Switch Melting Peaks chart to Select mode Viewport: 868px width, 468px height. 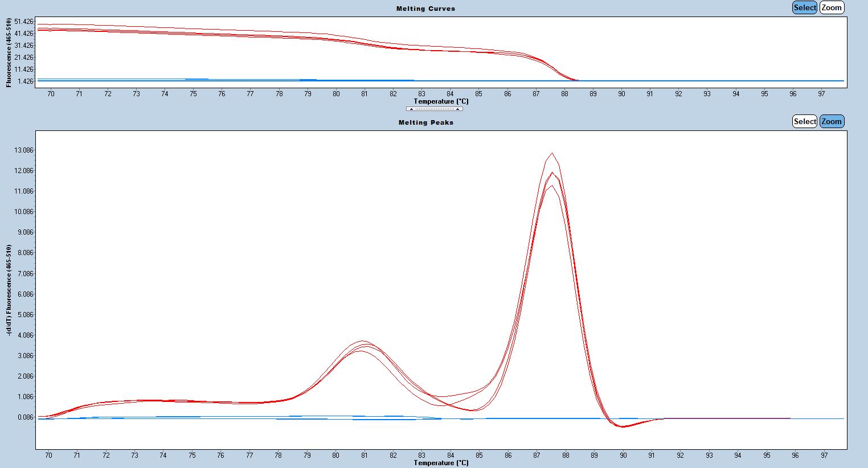click(x=804, y=121)
